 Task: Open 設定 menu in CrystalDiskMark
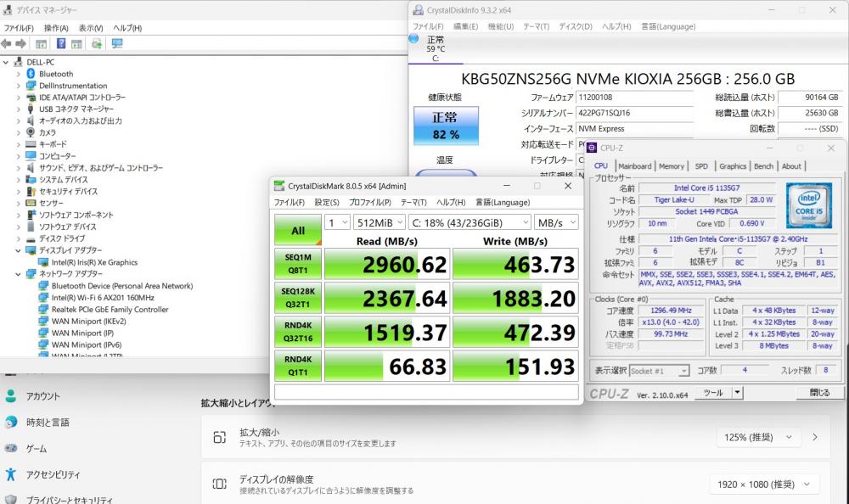point(327,203)
